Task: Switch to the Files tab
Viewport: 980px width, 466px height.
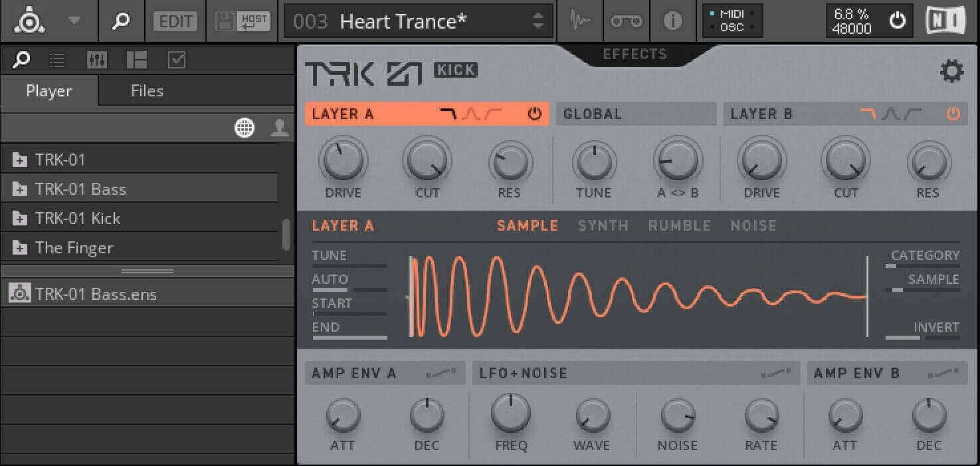Action: (x=147, y=91)
